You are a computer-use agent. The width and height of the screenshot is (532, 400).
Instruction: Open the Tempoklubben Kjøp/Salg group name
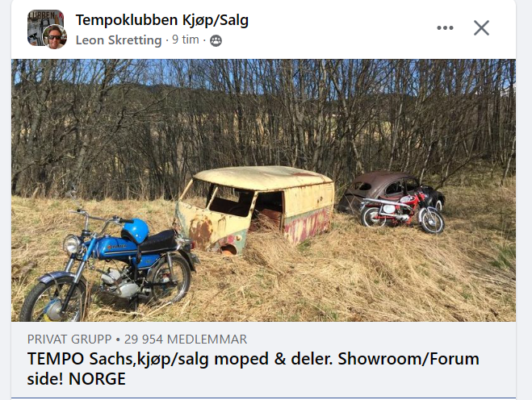click(161, 20)
